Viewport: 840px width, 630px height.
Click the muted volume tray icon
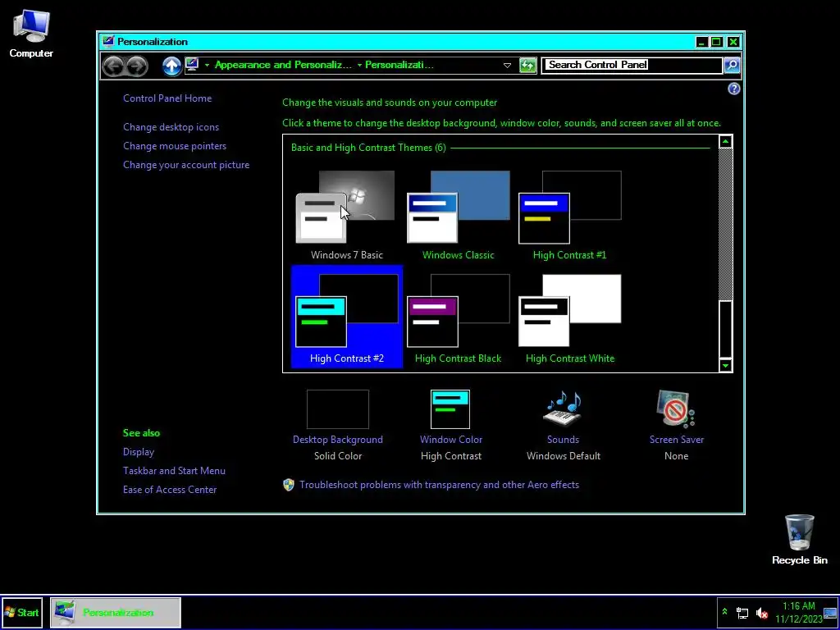click(x=761, y=612)
